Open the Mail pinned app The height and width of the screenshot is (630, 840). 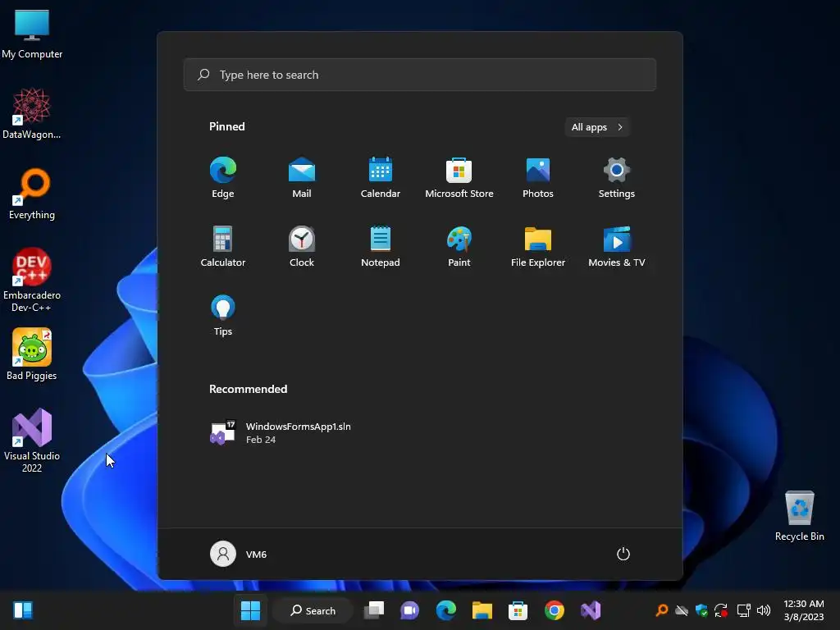[302, 177]
